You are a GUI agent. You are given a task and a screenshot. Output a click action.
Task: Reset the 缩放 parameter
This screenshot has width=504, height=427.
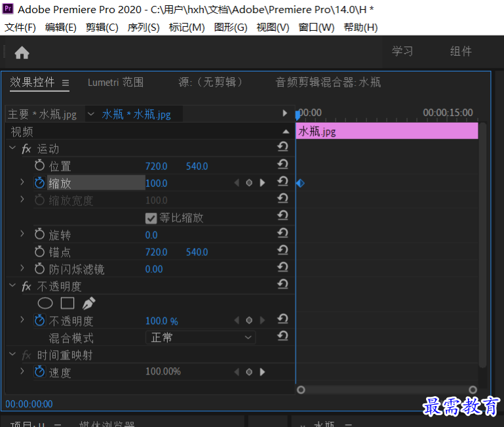coord(282,181)
